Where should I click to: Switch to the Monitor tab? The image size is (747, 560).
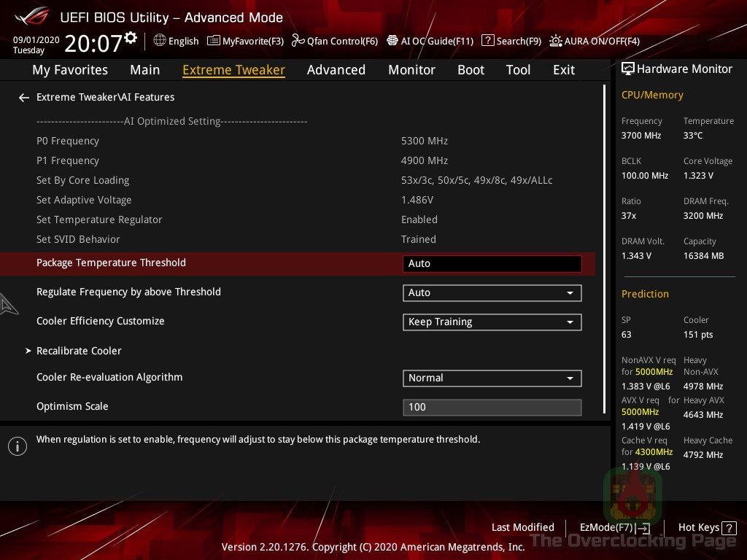click(411, 69)
